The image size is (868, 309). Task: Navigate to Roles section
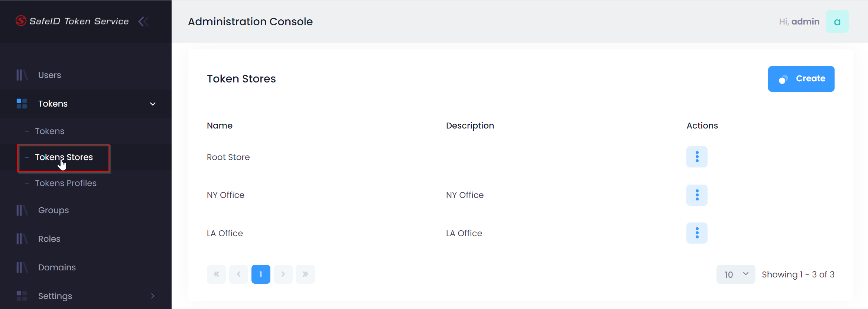[x=49, y=239]
